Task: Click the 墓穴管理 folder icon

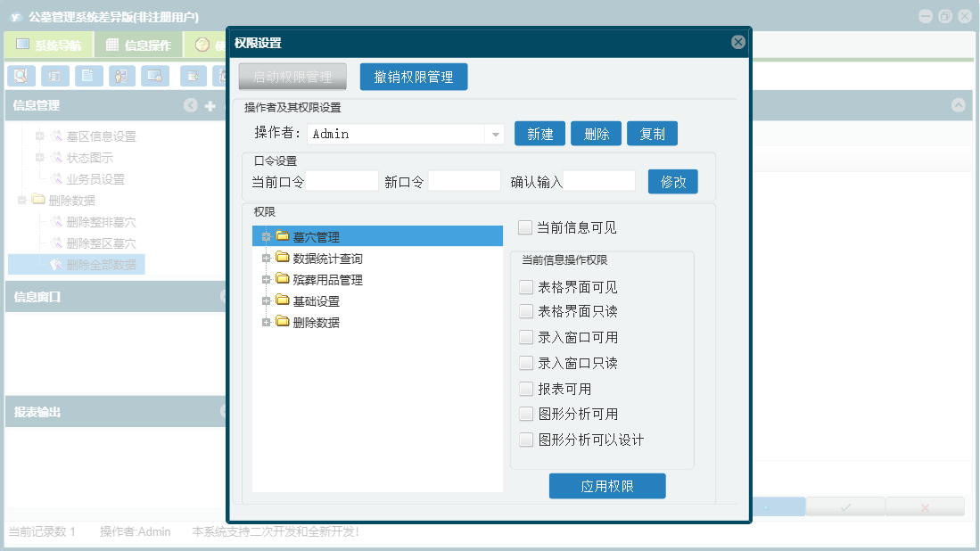Action: pyautogui.click(x=283, y=236)
